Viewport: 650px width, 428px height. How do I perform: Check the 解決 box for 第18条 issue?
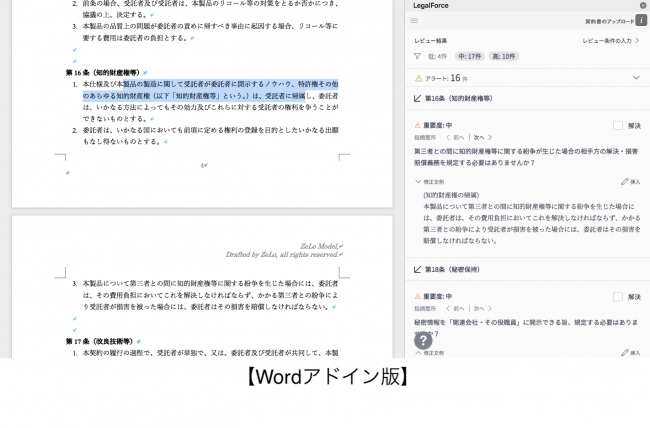[x=618, y=296]
